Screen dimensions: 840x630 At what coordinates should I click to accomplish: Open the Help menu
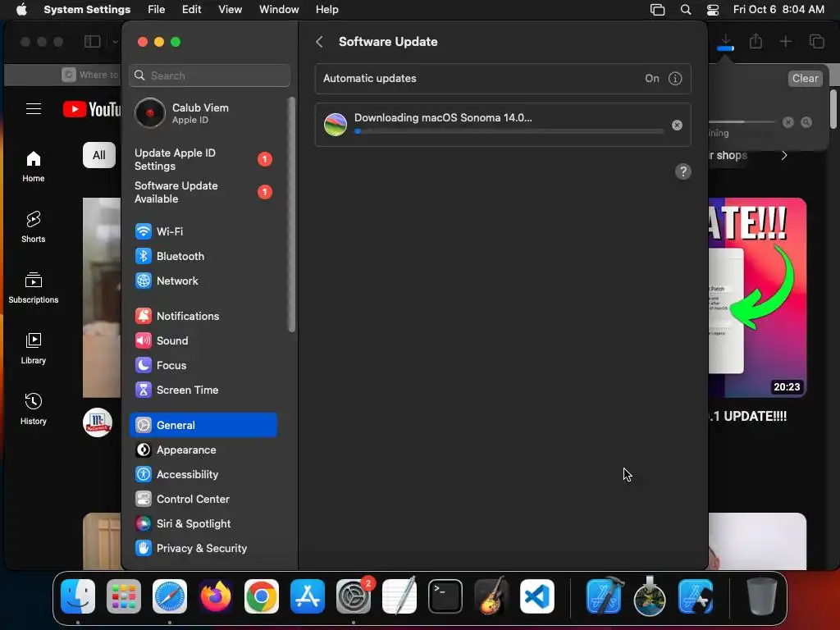[326, 10]
